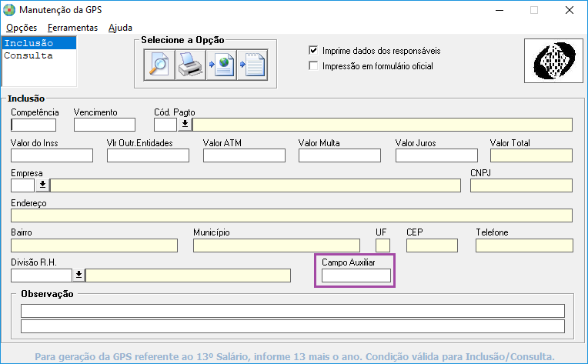Open the Ferramentas menu

click(72, 28)
